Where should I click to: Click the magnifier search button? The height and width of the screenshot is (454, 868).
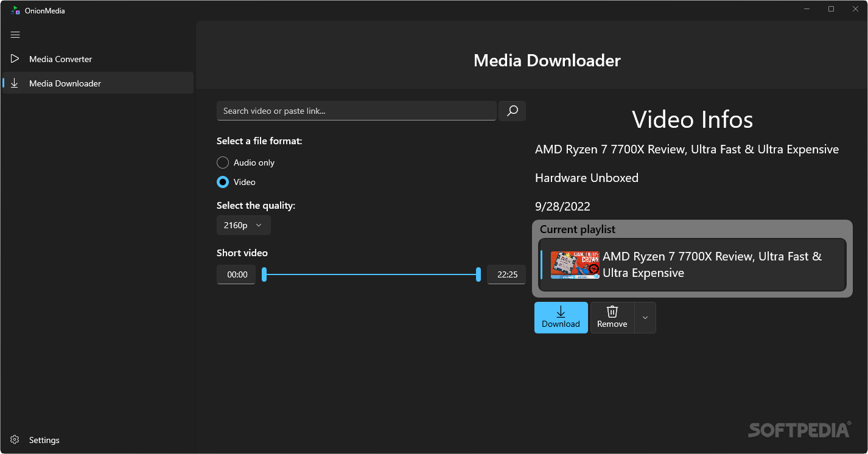point(512,111)
